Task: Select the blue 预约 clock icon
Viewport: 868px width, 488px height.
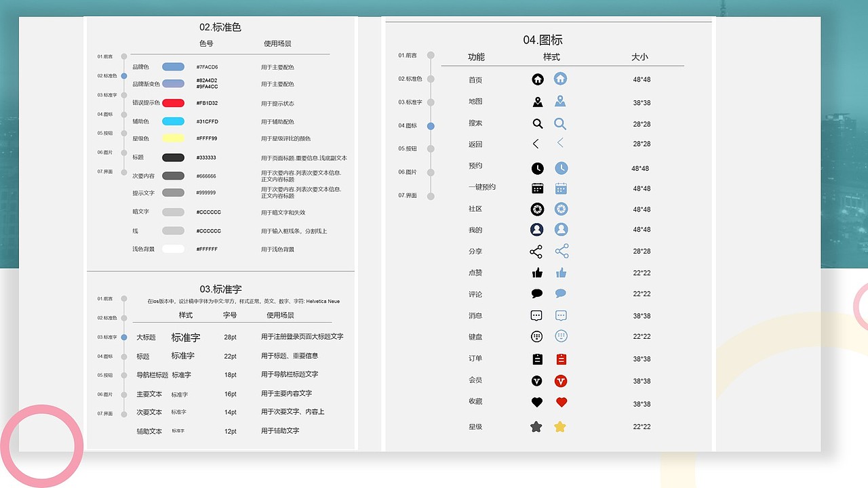Action: (561, 168)
